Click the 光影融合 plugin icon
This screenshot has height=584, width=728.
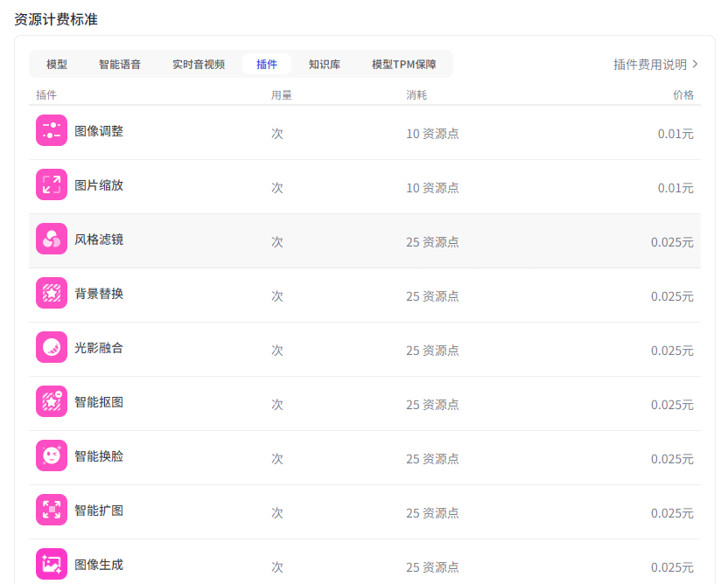click(52, 347)
